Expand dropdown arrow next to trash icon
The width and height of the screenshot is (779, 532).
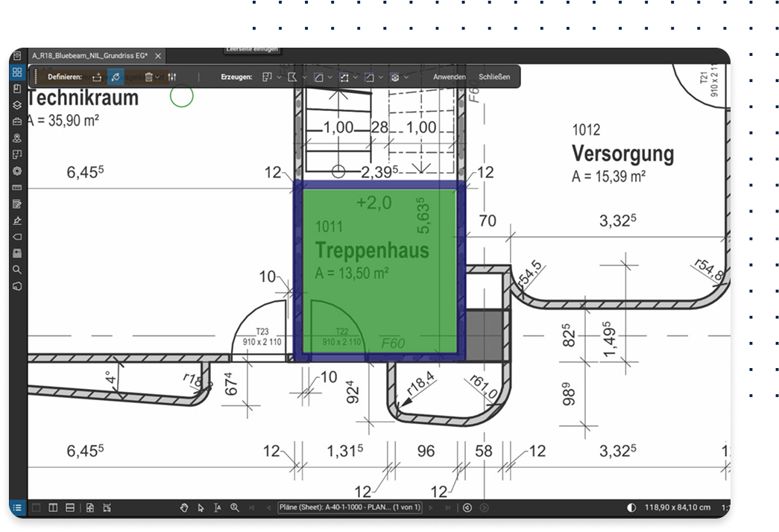click(x=157, y=77)
